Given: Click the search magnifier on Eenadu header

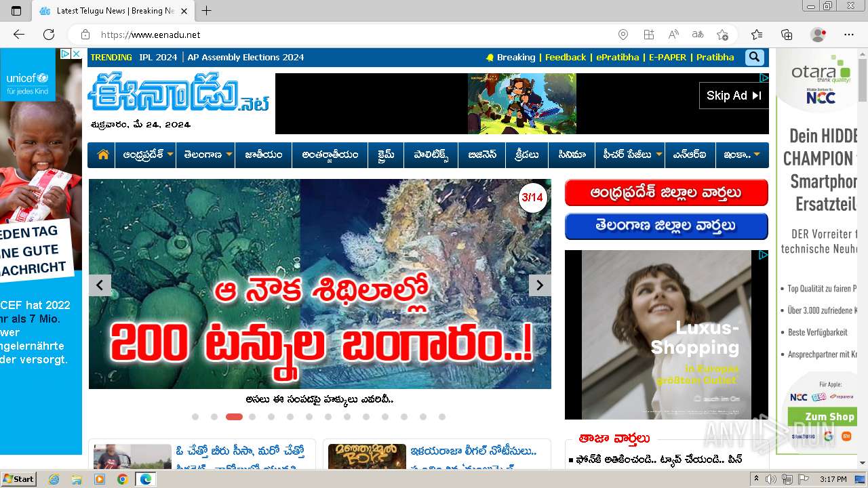Looking at the screenshot, I should pyautogui.click(x=754, y=58).
